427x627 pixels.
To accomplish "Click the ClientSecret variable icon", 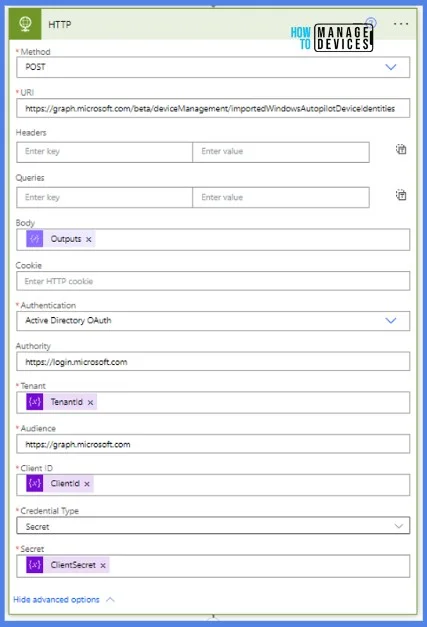I will [x=35, y=565].
